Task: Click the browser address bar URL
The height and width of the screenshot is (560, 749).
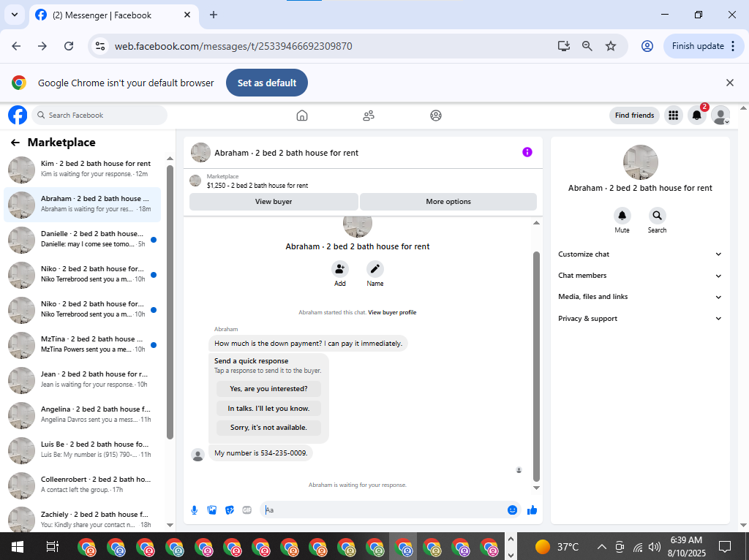Action: pos(233,46)
